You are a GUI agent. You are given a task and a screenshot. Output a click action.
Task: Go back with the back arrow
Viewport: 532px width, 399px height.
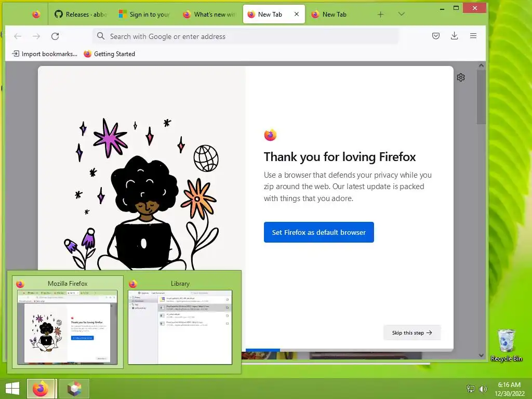coord(18,36)
